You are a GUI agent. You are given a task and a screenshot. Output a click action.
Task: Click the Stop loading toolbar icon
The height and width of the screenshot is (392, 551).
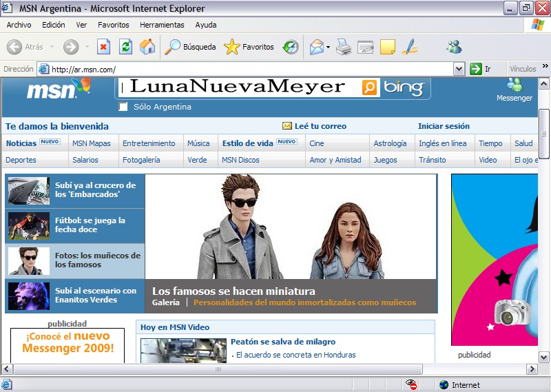click(x=103, y=47)
